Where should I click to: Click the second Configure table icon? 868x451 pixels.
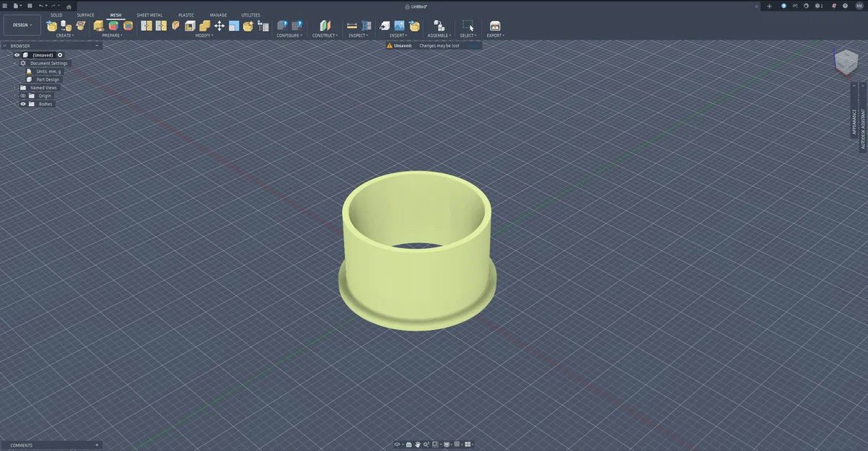coord(297,26)
